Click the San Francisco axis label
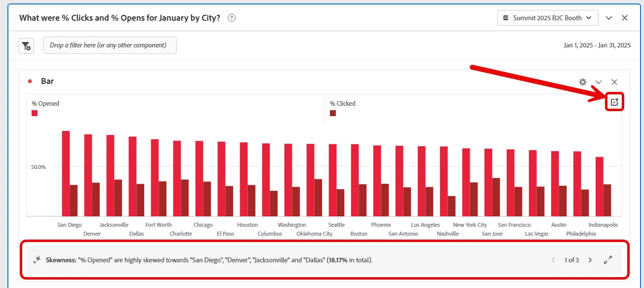The image size is (644, 288). (514, 225)
